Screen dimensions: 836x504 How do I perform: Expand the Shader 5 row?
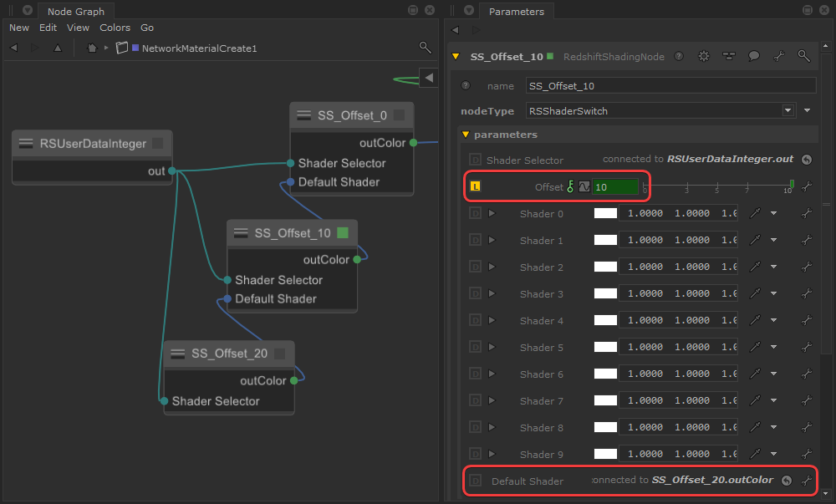(x=492, y=347)
